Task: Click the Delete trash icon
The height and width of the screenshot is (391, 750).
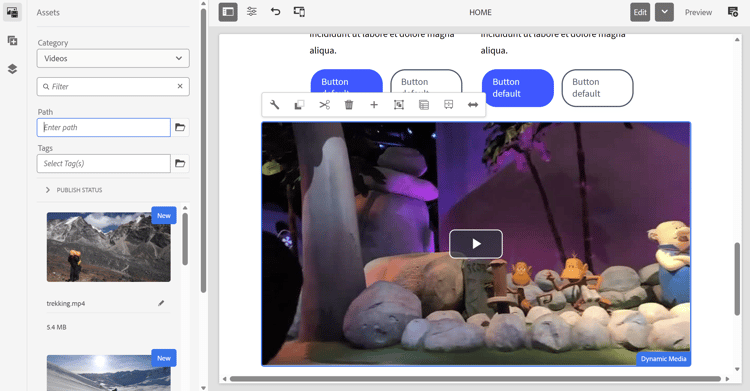Action: pos(349,105)
